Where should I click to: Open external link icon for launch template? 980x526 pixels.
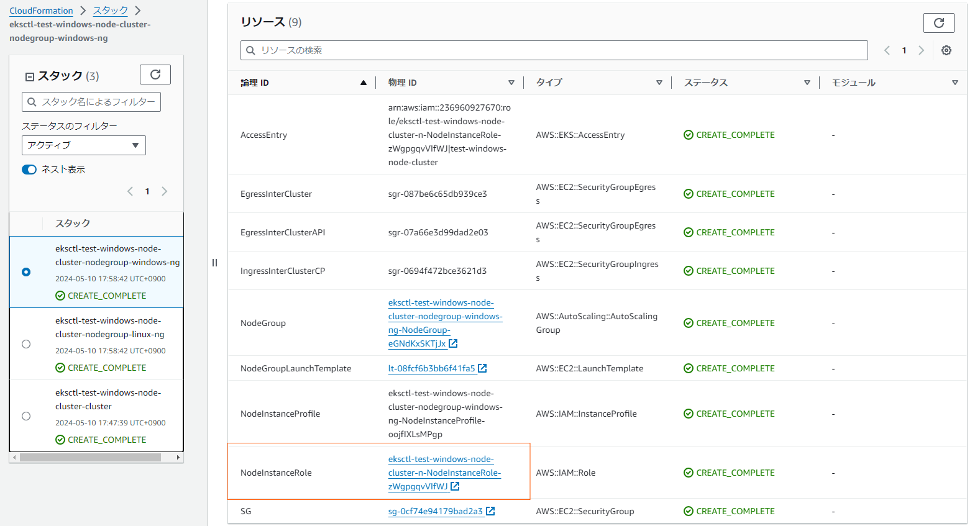click(x=482, y=368)
